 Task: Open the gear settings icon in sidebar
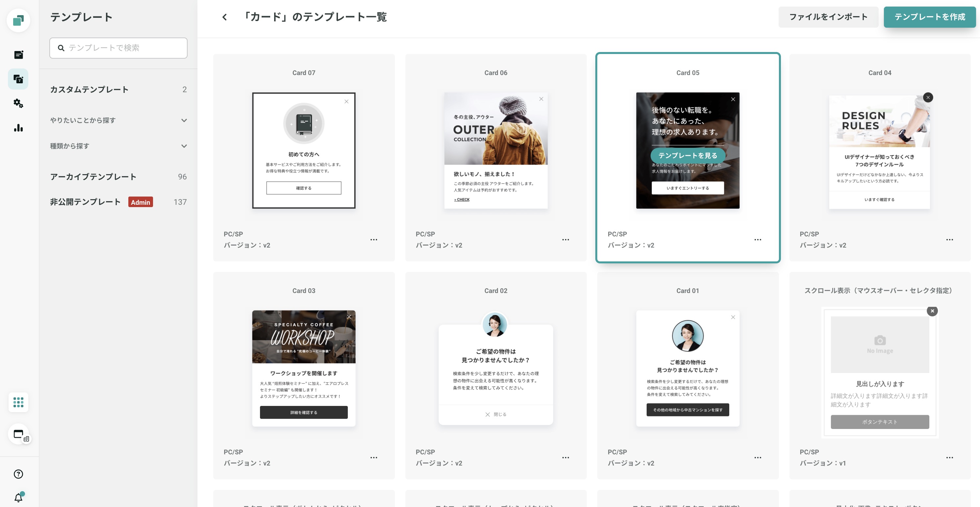click(18, 103)
